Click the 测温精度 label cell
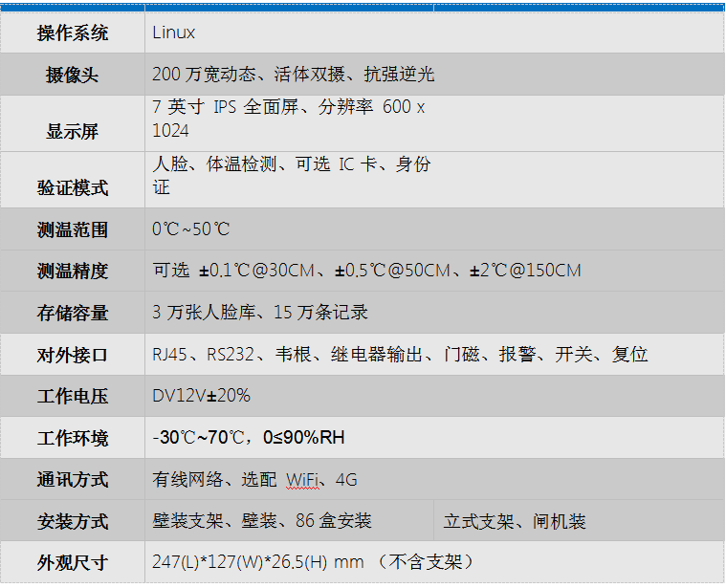 click(73, 272)
